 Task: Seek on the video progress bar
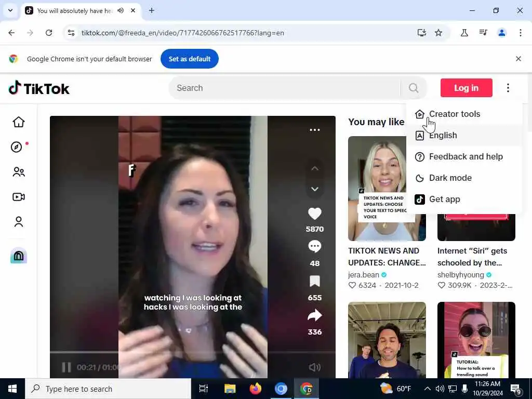[192, 353]
